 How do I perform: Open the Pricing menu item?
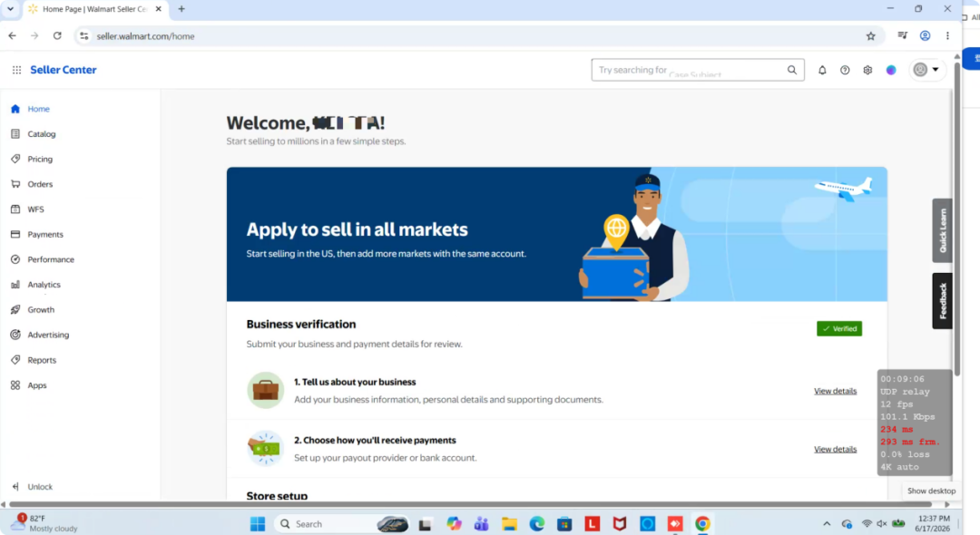40,160
